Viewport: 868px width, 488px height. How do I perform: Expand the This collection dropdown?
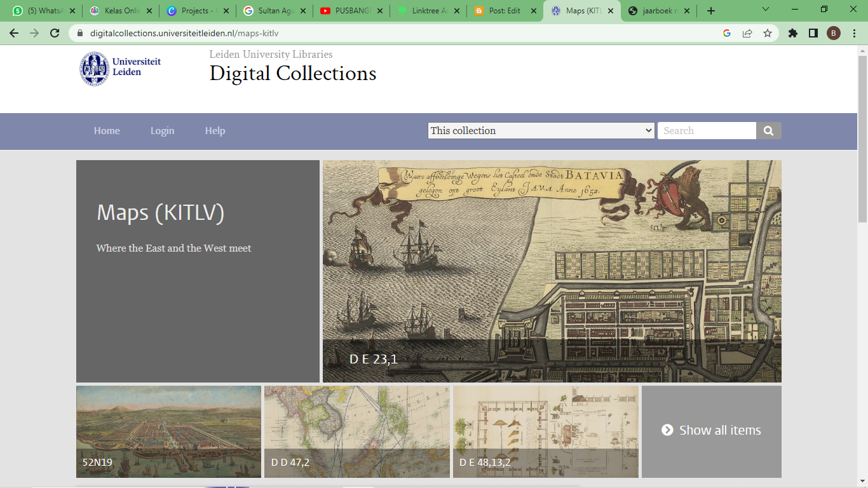[x=541, y=130]
